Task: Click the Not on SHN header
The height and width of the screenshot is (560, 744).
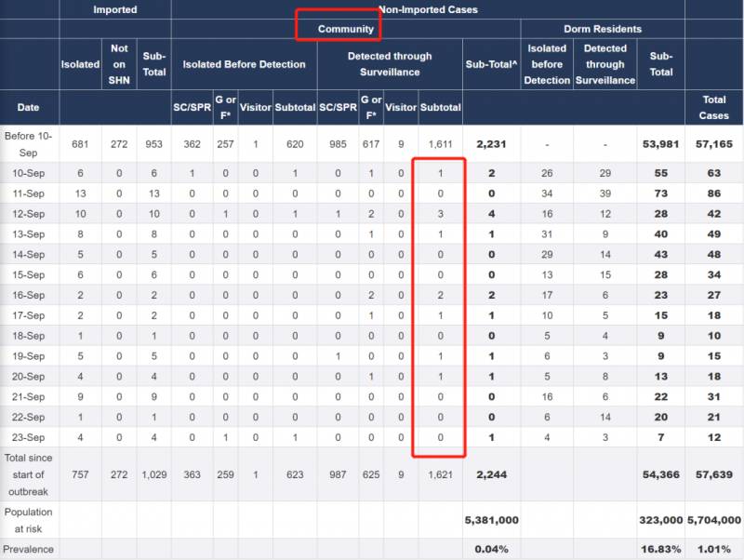Action: 119,64
